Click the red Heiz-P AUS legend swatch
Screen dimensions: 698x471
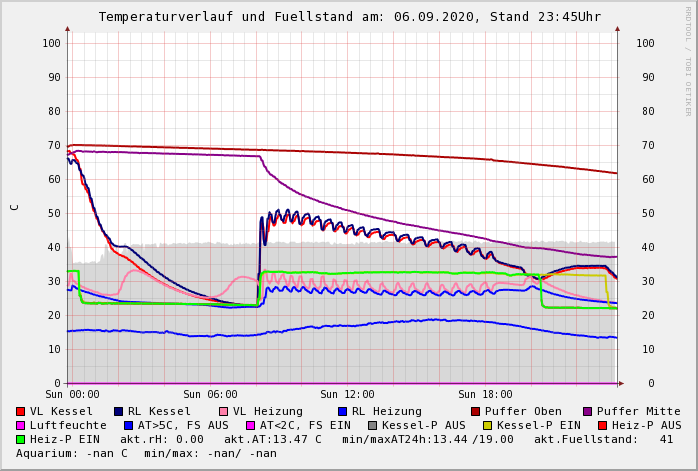point(601,425)
